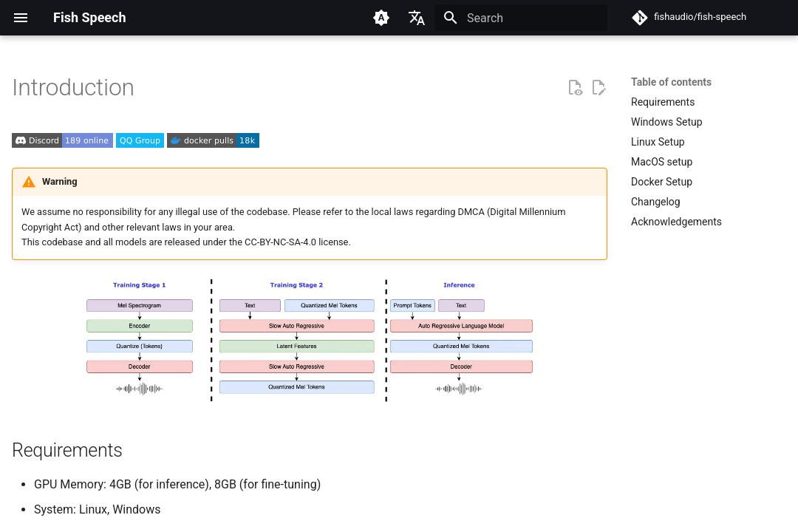Jump to Requirements in table of contents
The height and width of the screenshot is (532, 798).
tap(663, 102)
